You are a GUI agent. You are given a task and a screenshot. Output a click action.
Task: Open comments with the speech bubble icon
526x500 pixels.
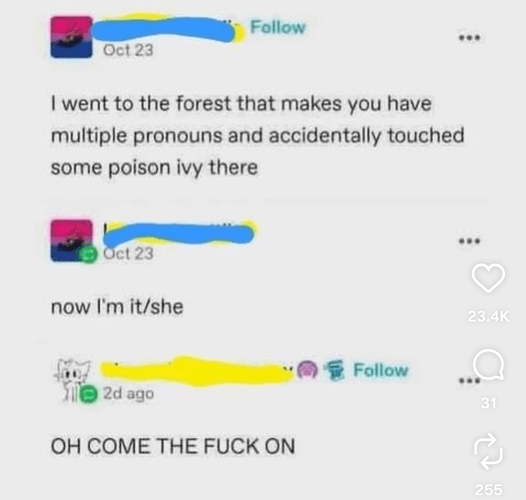[488, 365]
